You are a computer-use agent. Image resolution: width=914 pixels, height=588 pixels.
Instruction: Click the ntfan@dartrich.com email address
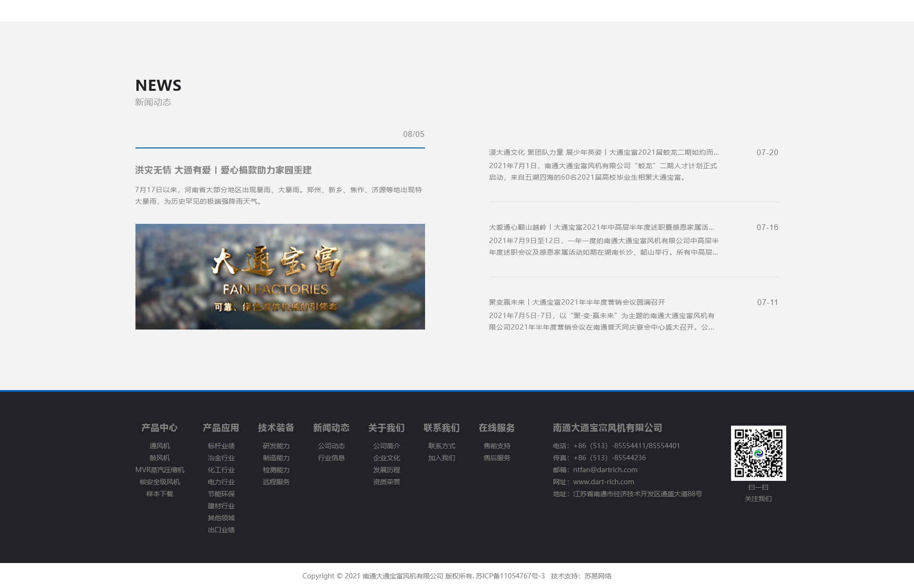click(x=605, y=470)
